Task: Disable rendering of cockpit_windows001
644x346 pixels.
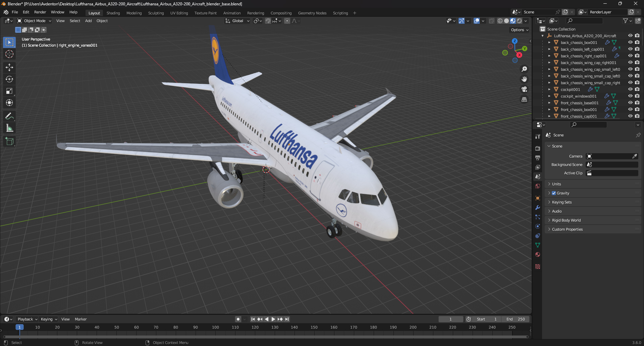Action: click(637, 96)
